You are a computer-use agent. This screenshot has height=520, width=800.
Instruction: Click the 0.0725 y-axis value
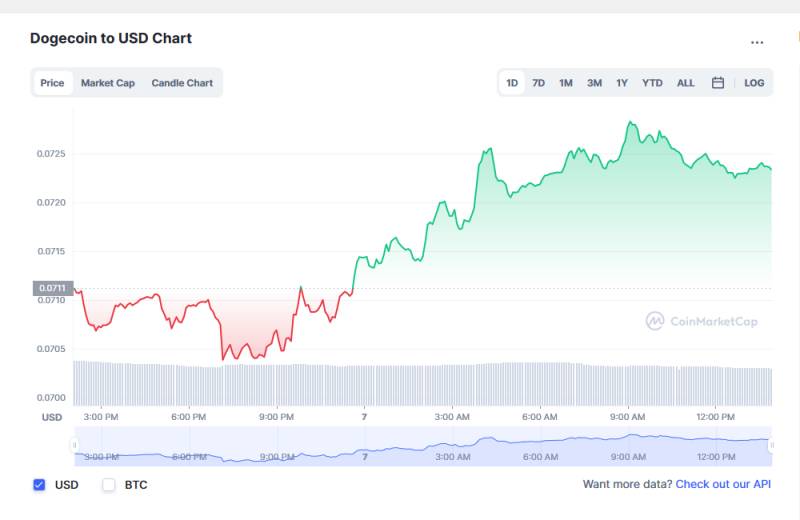point(51,154)
